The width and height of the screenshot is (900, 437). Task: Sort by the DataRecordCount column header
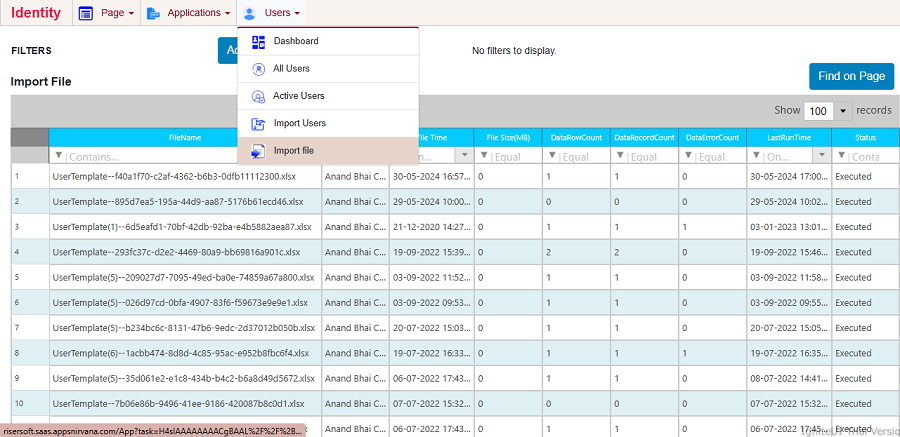644,137
